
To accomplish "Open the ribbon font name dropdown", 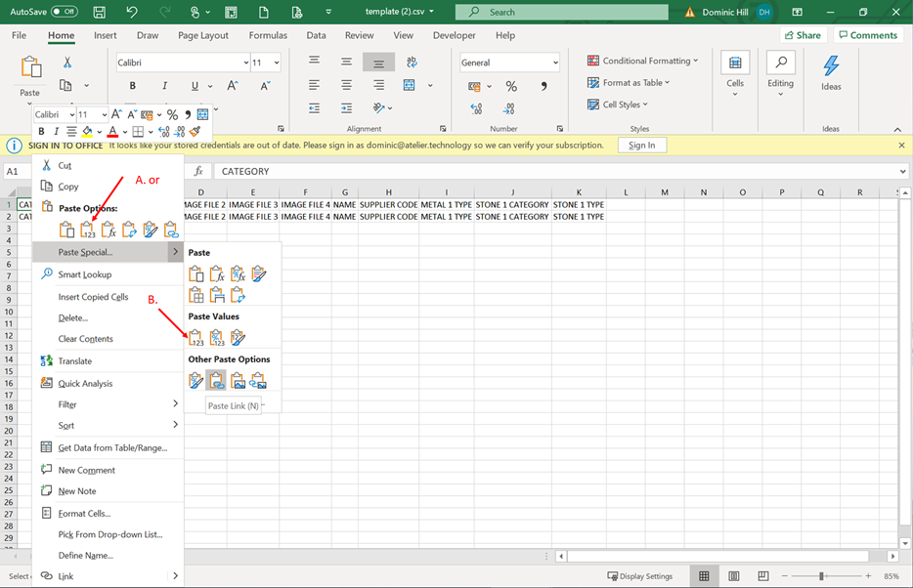I will coord(246,63).
